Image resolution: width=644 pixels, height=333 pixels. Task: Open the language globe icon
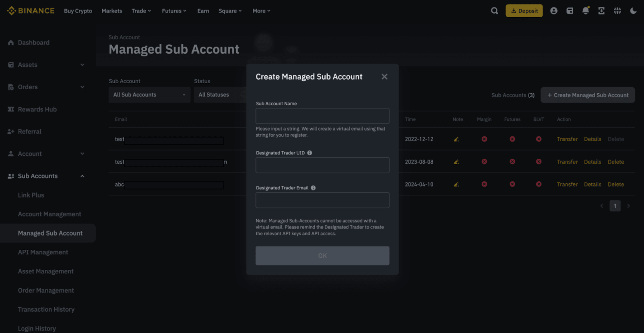[617, 11]
